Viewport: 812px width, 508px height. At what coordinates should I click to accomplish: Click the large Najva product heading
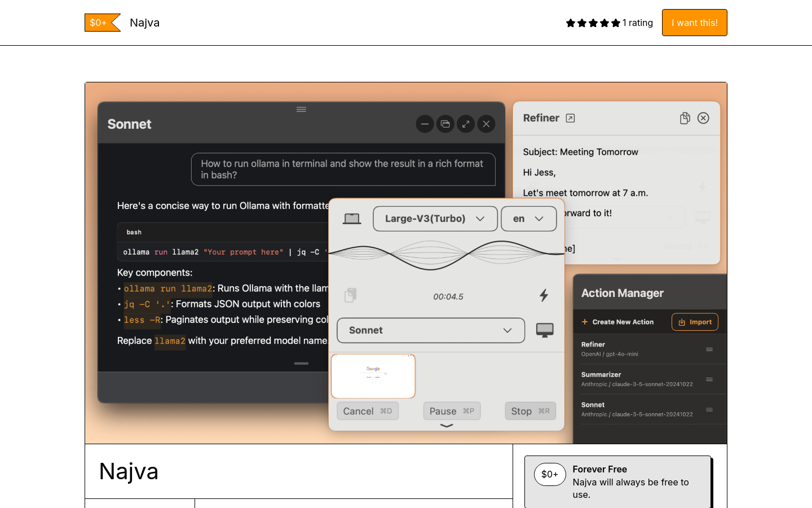click(x=129, y=471)
